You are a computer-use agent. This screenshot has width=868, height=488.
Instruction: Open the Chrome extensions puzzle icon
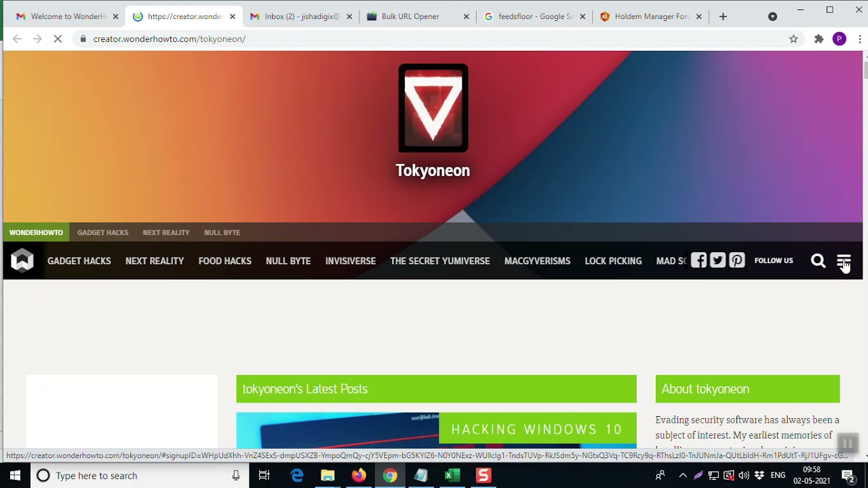(x=818, y=39)
